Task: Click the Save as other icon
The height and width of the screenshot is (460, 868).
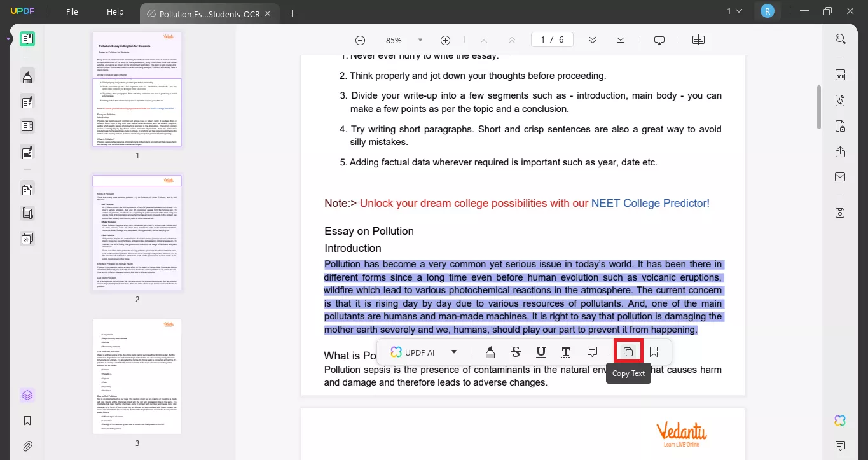Action: [841, 213]
